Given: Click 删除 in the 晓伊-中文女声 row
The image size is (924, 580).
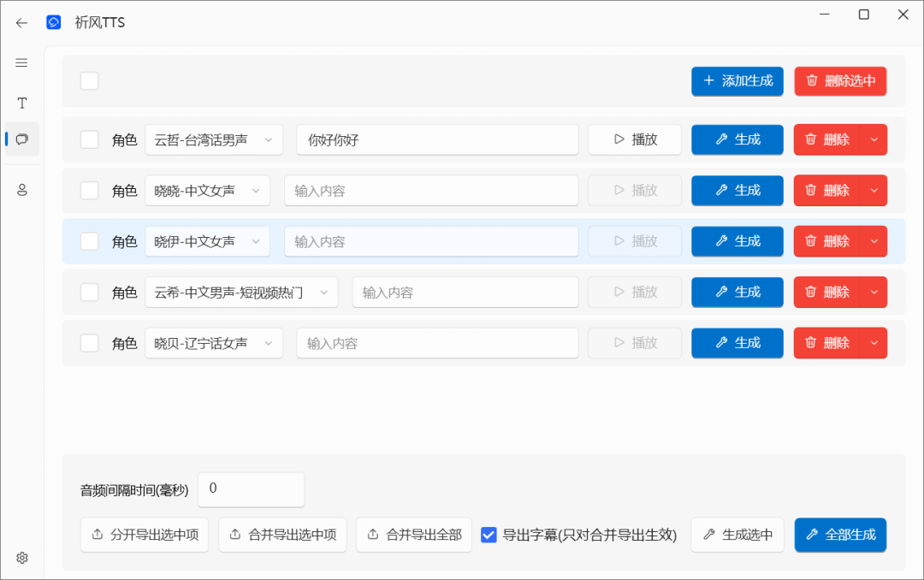Looking at the screenshot, I should 827,241.
